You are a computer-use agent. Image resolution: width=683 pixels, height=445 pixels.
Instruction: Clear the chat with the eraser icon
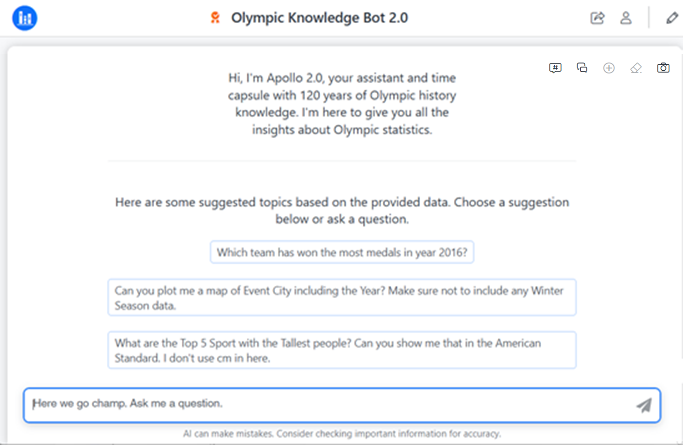636,68
